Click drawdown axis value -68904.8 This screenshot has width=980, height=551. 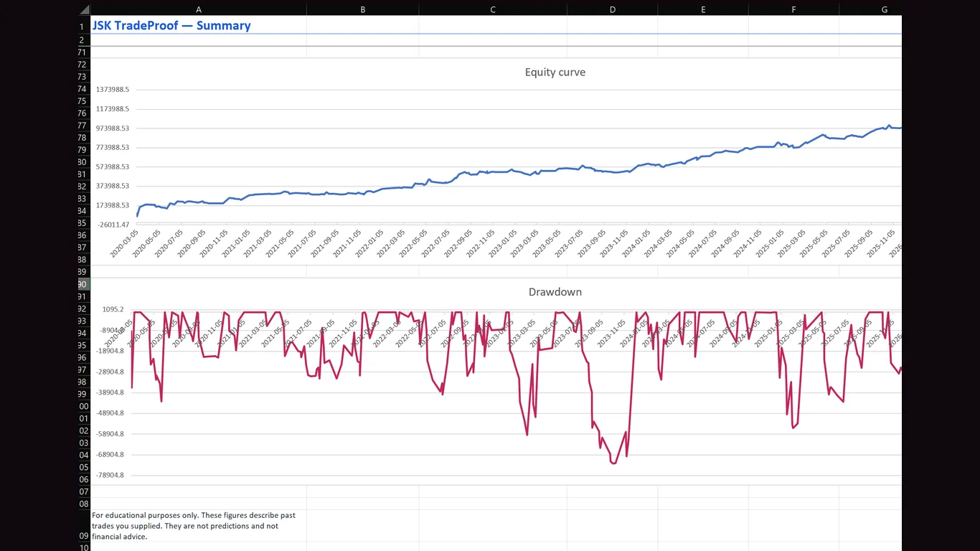click(x=110, y=454)
